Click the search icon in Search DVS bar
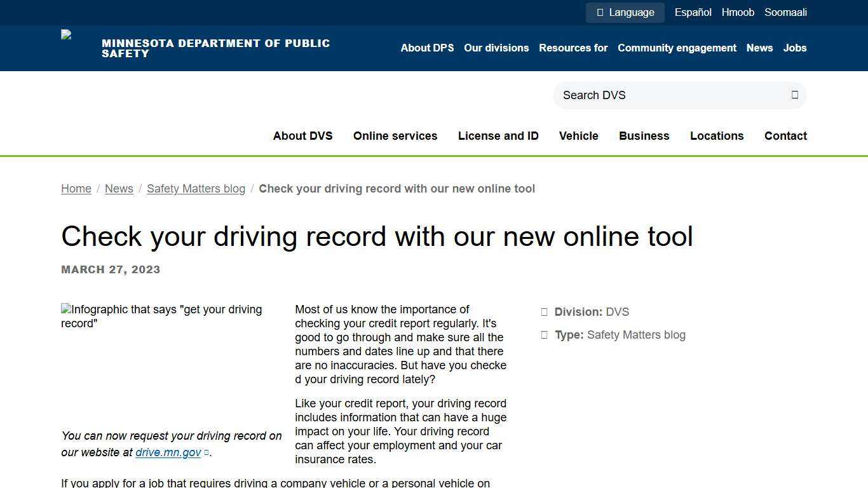Image resolution: width=868 pixels, height=488 pixels. pyautogui.click(x=794, y=95)
